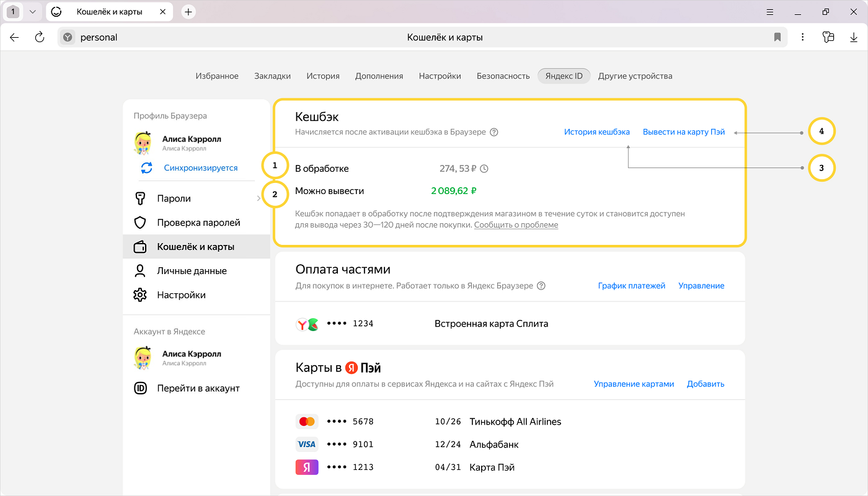This screenshot has width=868, height=496.
Task: Open the browser three-dot menu
Action: (x=803, y=37)
